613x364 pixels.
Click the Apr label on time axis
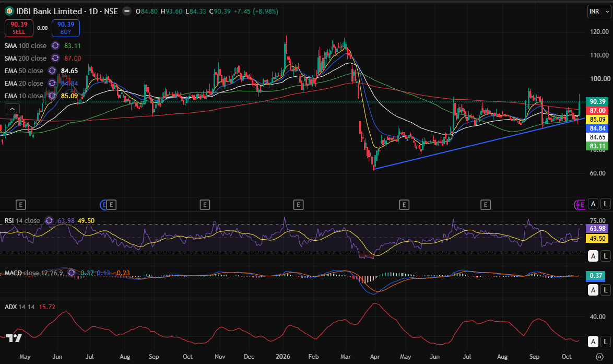374,357
